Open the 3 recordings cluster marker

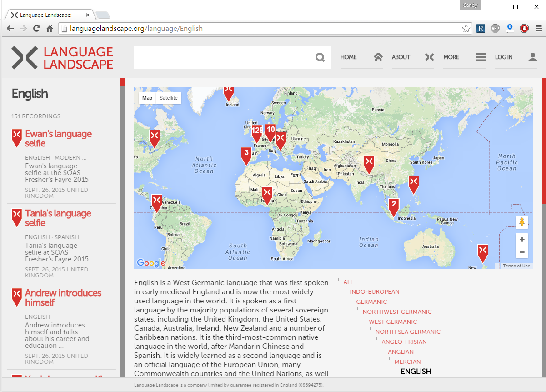coord(246,156)
